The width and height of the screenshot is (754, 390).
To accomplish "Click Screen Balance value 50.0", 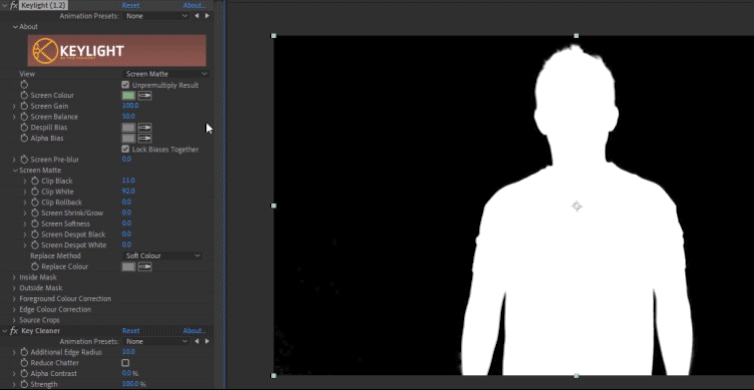I will (128, 116).
